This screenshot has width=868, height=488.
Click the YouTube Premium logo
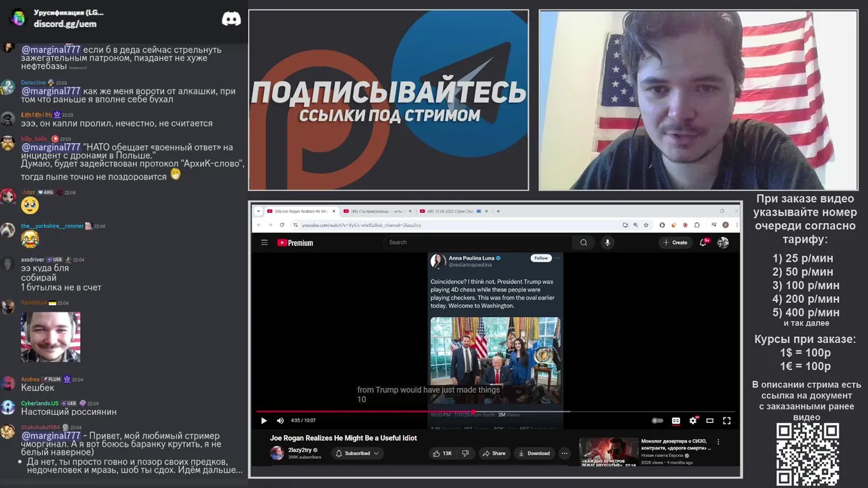tap(295, 243)
